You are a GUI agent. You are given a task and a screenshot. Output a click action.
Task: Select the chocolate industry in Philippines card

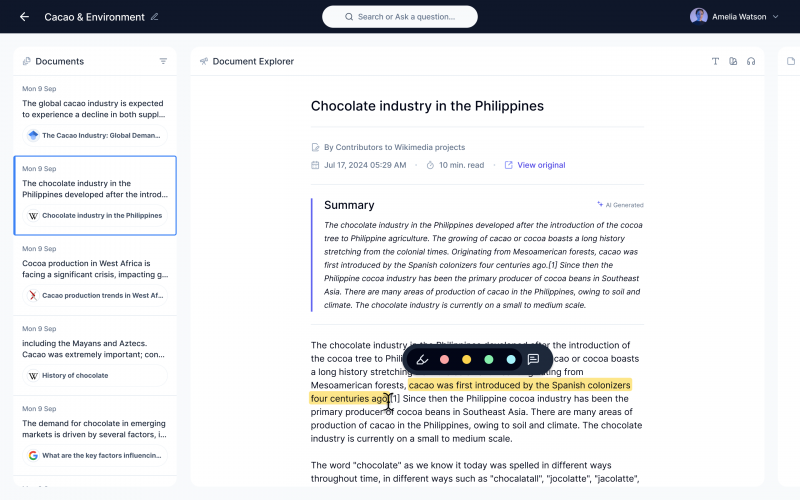95,195
